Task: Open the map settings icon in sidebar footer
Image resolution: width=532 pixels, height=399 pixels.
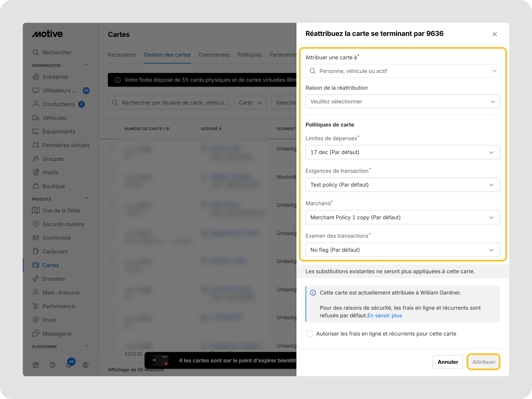Action: [36, 365]
